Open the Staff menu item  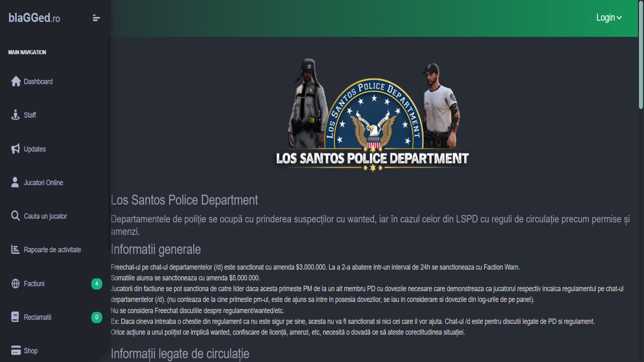(30, 115)
